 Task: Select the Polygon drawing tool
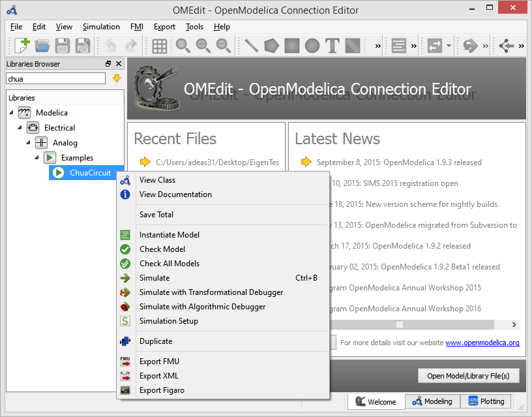270,45
